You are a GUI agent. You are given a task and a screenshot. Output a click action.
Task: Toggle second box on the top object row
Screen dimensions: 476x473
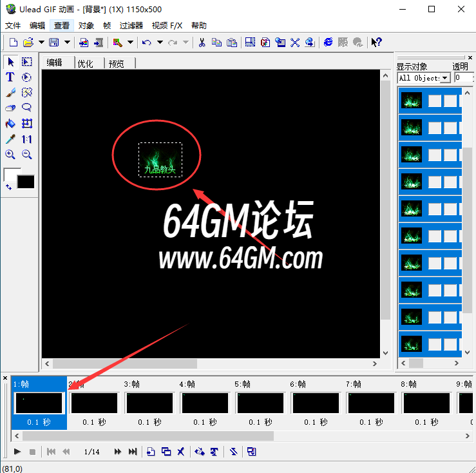click(x=450, y=101)
